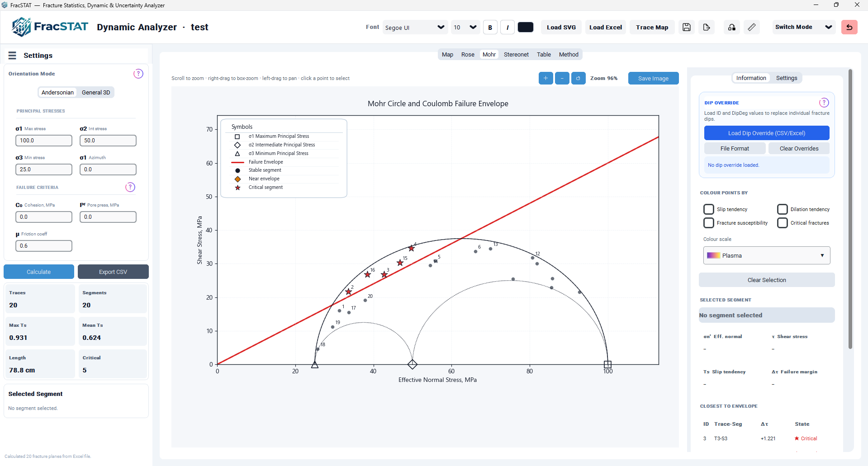Click the File Format button
Viewport: 868px width, 466px height.
click(735, 148)
